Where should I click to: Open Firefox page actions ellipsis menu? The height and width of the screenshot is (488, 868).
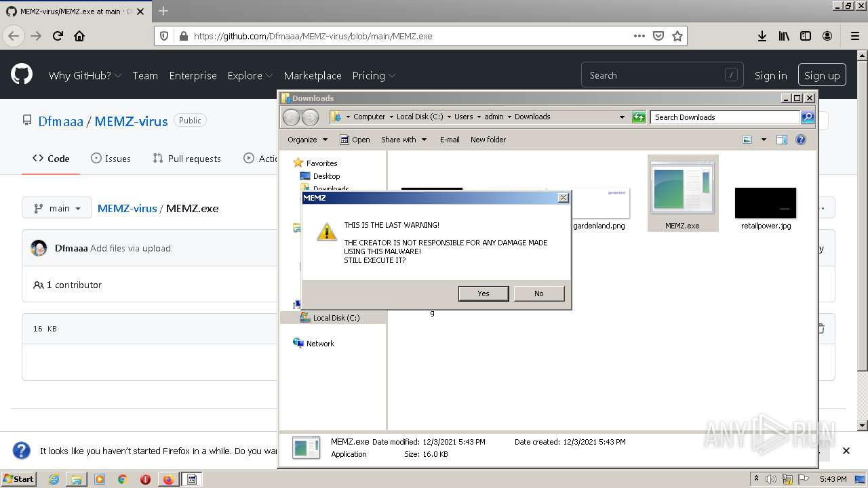pos(639,36)
